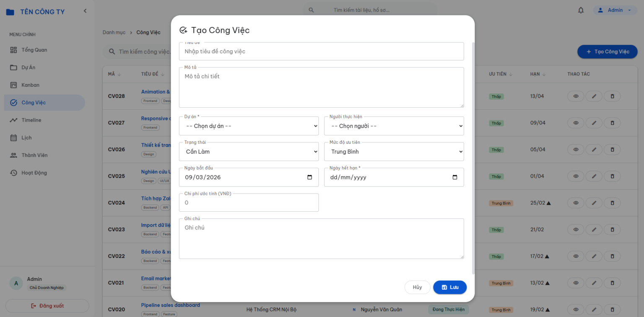644x317 pixels.
Task: Open the Trạng thái dropdown
Action: (249, 151)
